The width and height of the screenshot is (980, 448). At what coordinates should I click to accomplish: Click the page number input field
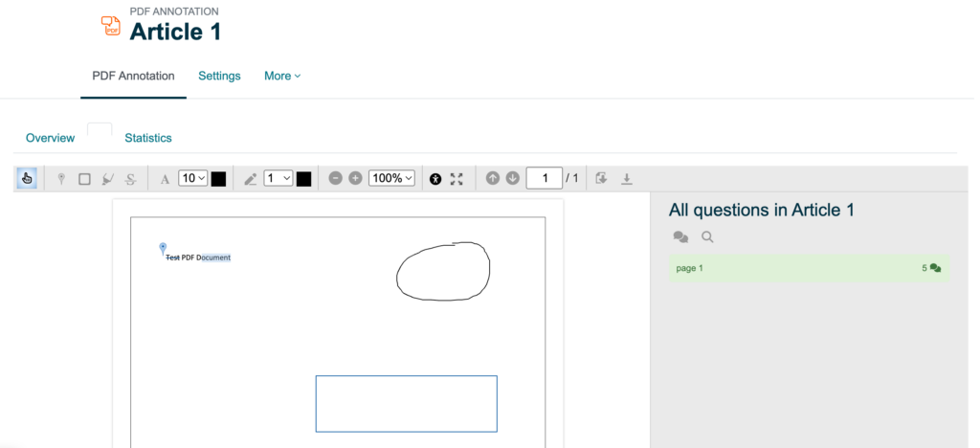(544, 178)
